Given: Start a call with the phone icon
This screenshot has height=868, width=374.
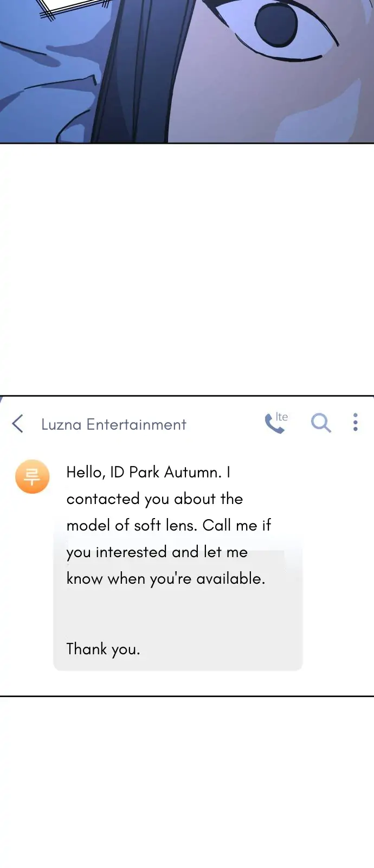Looking at the screenshot, I should pos(274,424).
